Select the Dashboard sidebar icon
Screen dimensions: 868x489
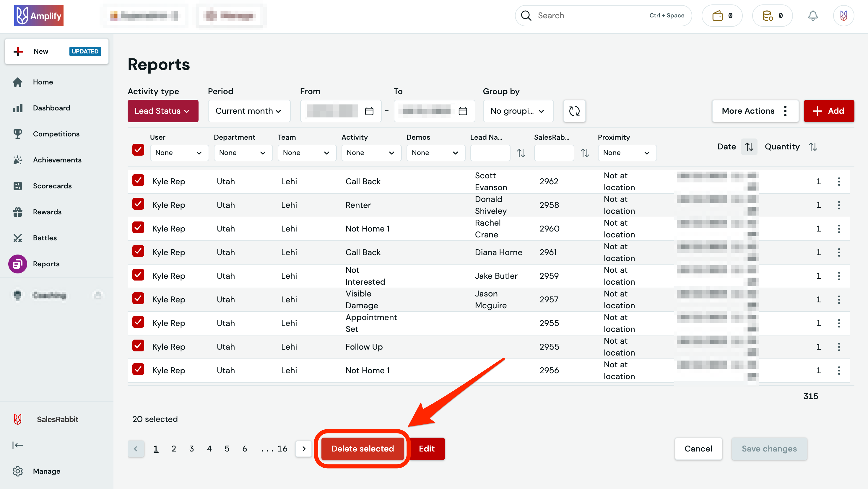tap(17, 108)
